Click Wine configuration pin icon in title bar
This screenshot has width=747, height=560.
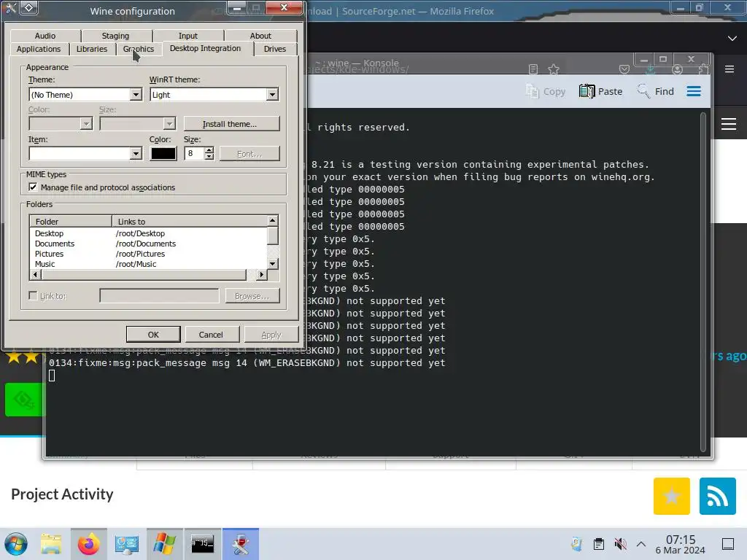point(29,7)
